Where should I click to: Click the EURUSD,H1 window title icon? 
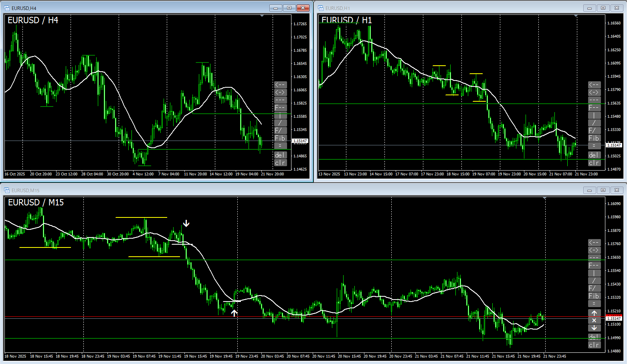coord(321,8)
